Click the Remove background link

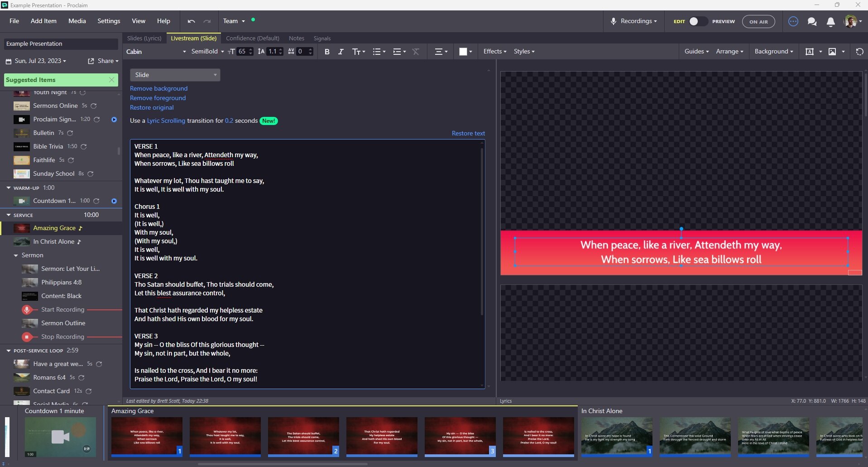pyautogui.click(x=158, y=88)
